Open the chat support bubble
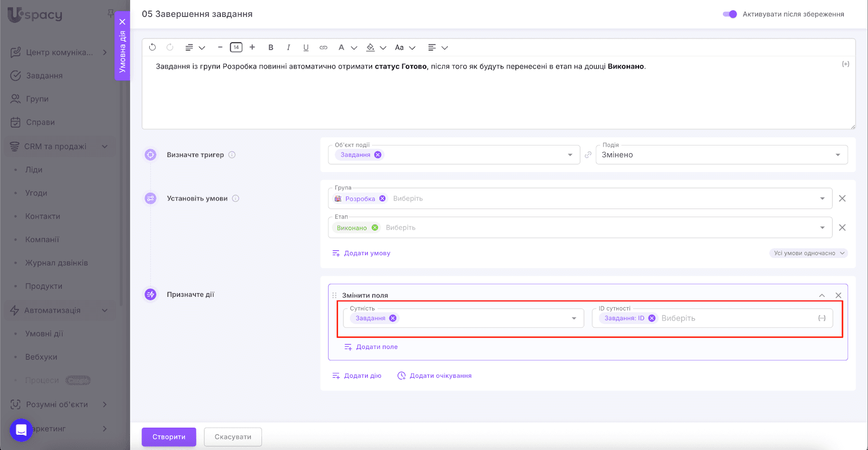868x450 pixels. [21, 430]
